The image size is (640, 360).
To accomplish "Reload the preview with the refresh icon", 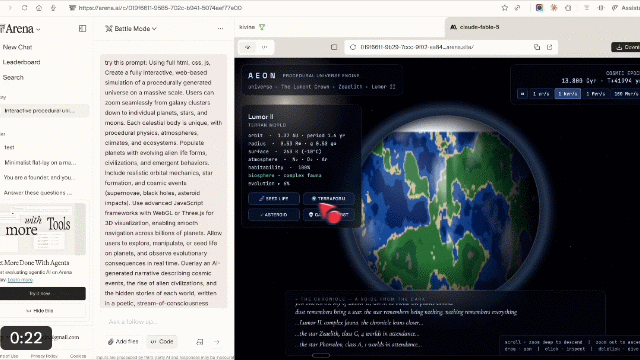I will pos(353,47).
